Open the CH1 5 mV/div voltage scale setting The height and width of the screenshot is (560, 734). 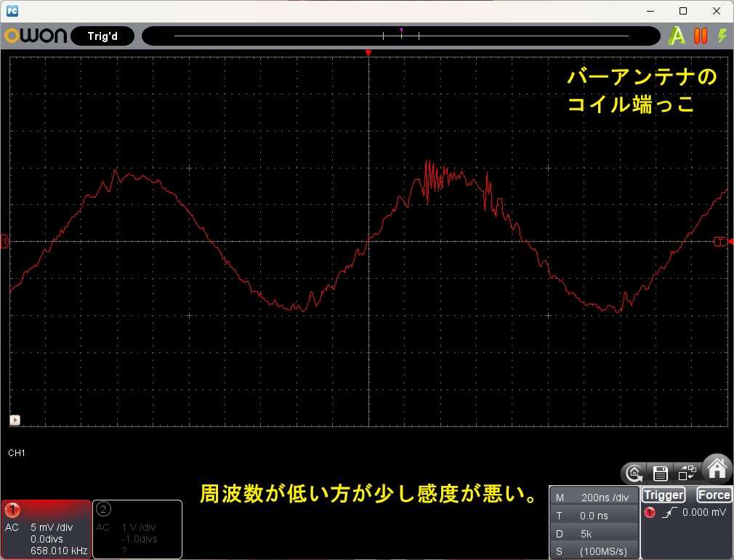pyautogui.click(x=52, y=527)
